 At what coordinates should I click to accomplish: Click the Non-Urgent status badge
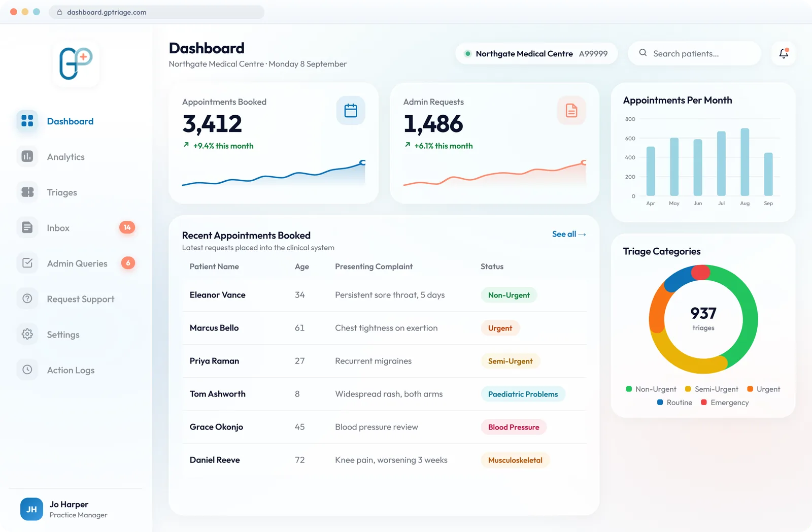click(509, 295)
